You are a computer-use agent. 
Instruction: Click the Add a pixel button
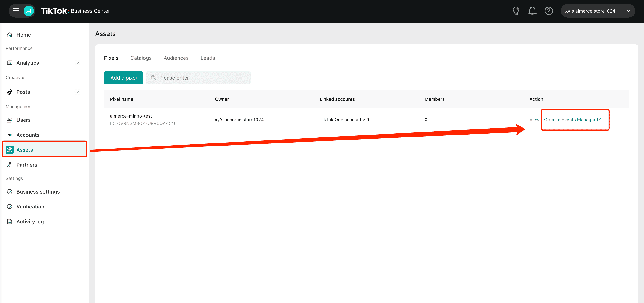coord(124,78)
